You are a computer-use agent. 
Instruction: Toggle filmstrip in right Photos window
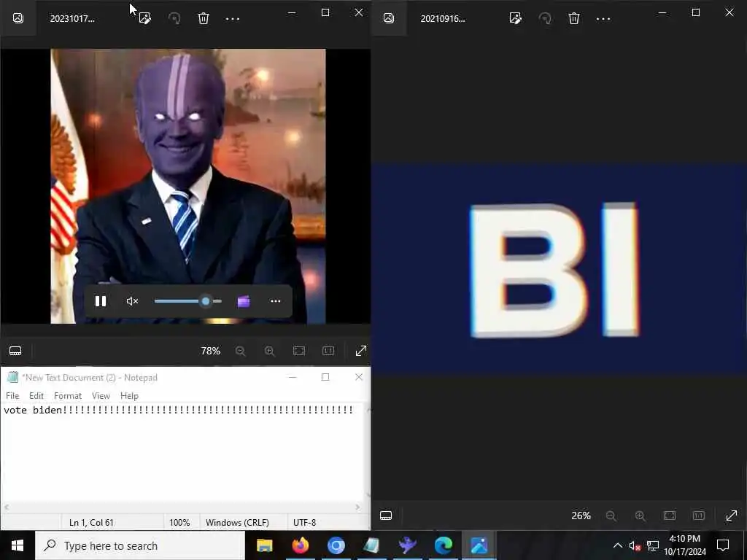[386, 516]
